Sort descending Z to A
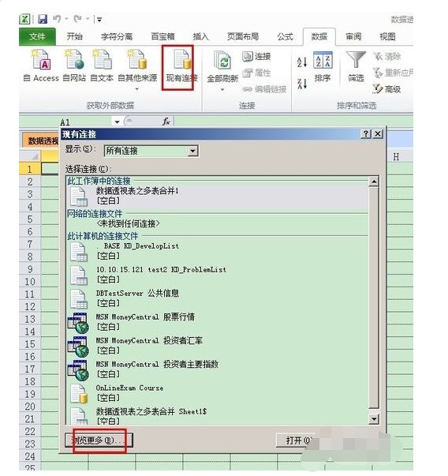The width and height of the screenshot is (448, 476). (302, 84)
